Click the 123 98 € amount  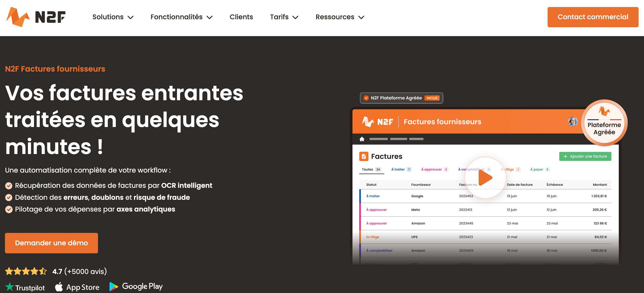600,224
